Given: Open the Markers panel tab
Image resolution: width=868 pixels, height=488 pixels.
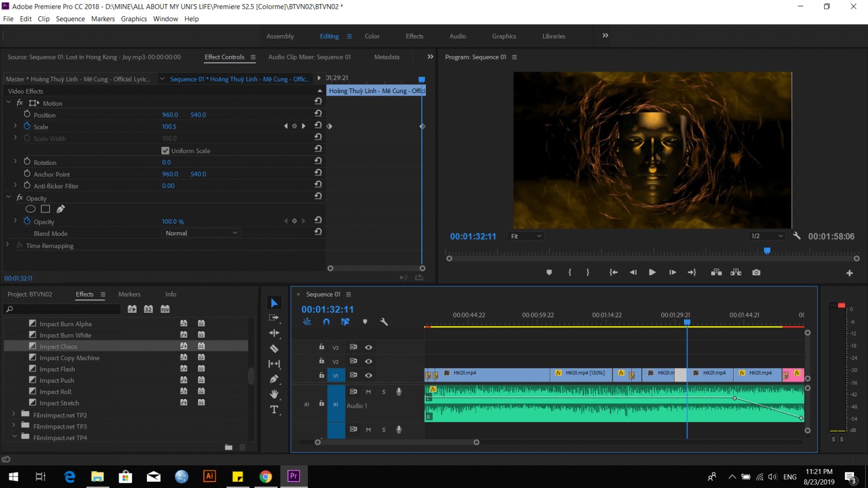Looking at the screenshot, I should tap(130, 294).
